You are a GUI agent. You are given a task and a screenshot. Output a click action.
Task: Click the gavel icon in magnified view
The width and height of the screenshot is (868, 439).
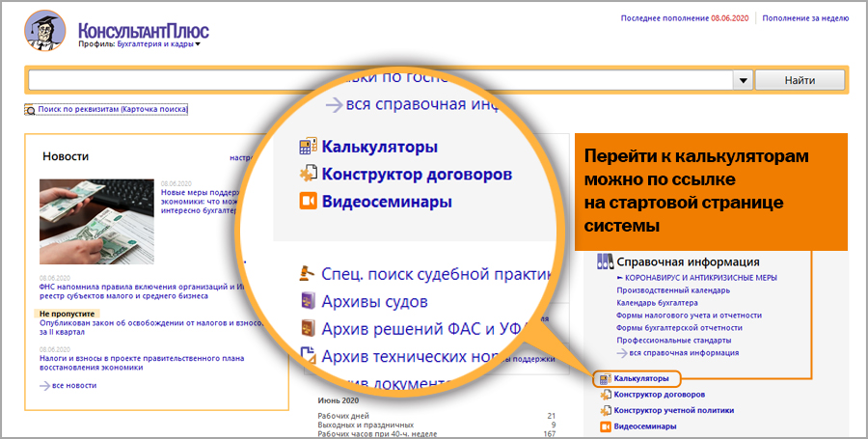point(307,272)
